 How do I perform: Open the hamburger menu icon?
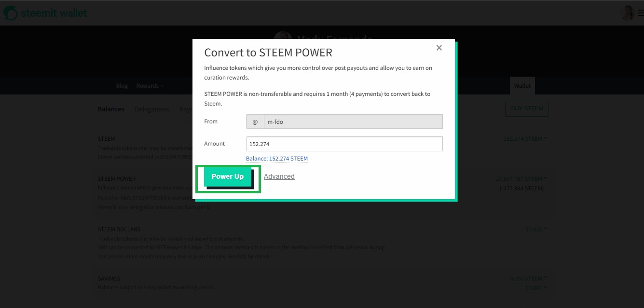(640, 13)
